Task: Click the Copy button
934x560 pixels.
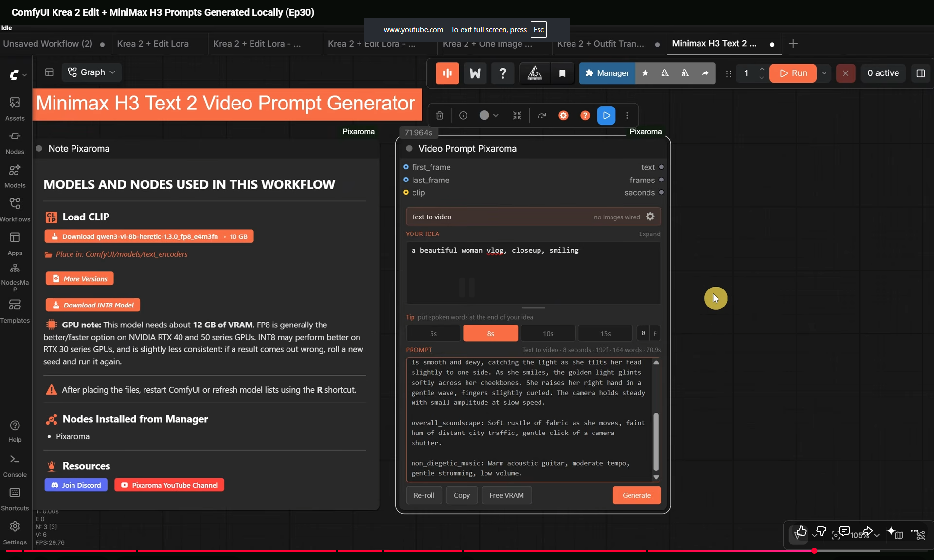Action: coord(462,495)
